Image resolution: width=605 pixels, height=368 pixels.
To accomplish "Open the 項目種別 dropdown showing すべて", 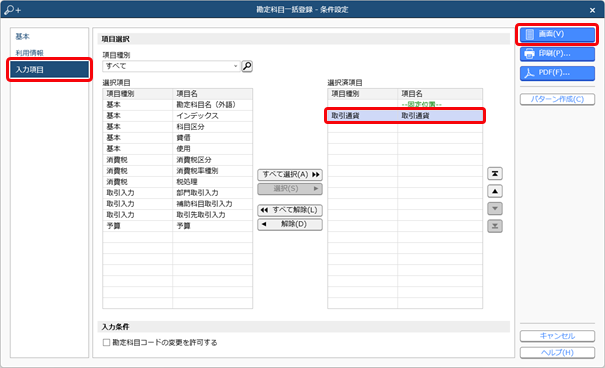I will [171, 66].
